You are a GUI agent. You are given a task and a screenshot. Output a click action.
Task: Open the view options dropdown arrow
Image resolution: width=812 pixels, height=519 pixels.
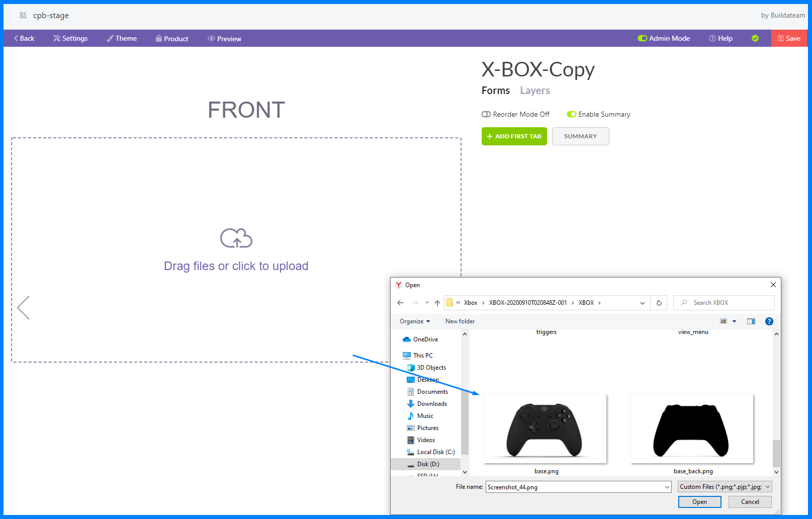(735, 321)
